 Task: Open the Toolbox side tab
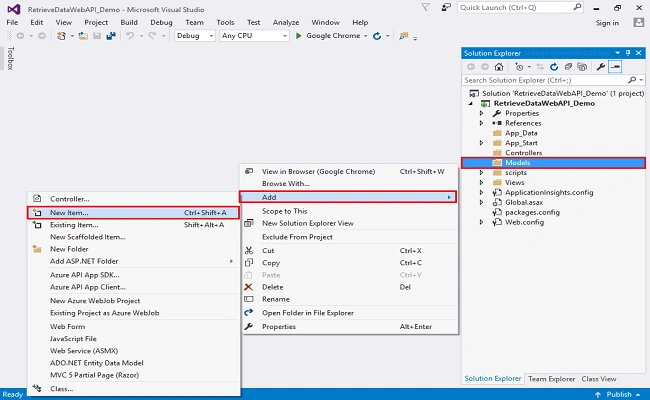point(11,58)
